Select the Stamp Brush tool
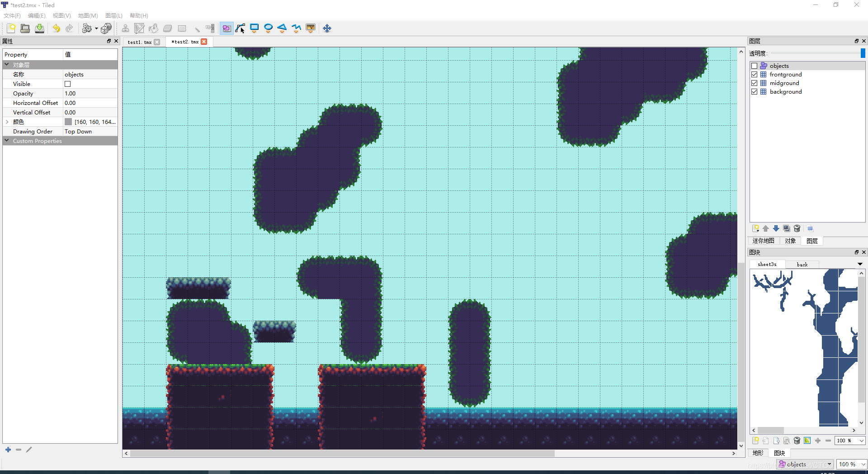The height and width of the screenshot is (474, 868). click(x=125, y=28)
